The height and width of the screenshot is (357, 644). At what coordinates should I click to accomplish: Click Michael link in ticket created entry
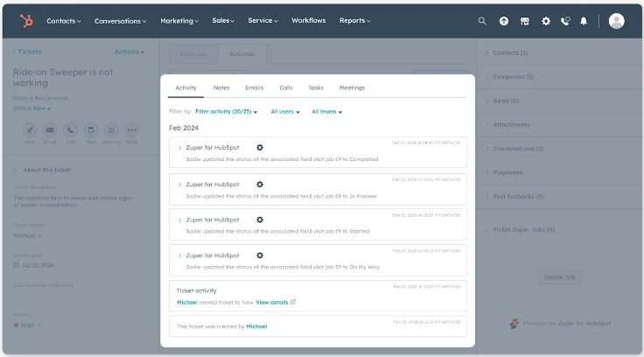click(x=256, y=326)
